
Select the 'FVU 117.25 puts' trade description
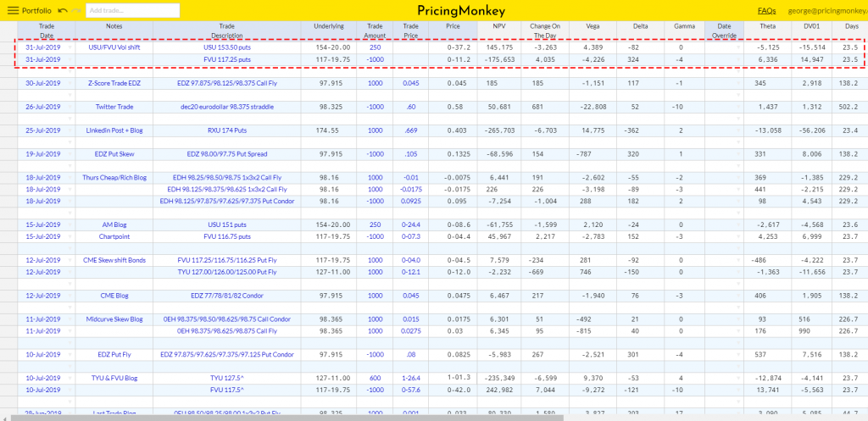click(x=227, y=60)
